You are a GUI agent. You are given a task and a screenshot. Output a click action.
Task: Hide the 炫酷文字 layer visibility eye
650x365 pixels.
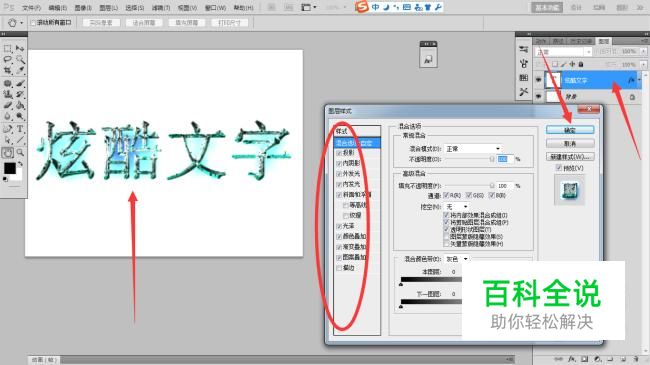tap(538, 80)
